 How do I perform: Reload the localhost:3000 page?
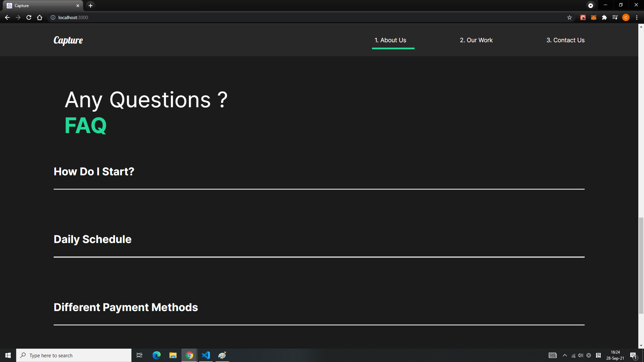(x=29, y=17)
